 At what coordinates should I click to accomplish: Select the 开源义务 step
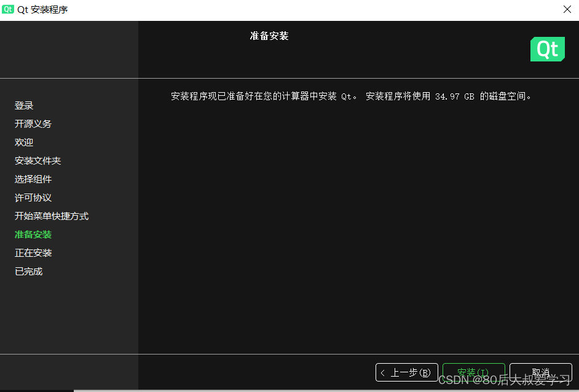point(33,123)
